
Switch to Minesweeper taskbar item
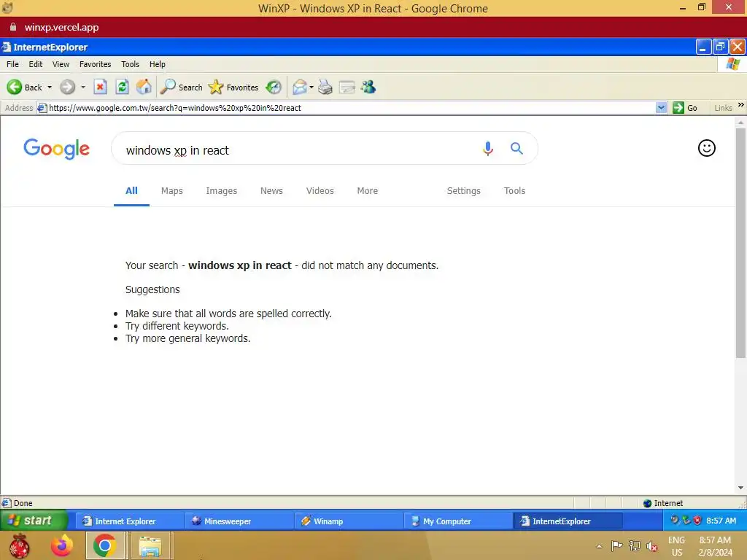pos(239,521)
